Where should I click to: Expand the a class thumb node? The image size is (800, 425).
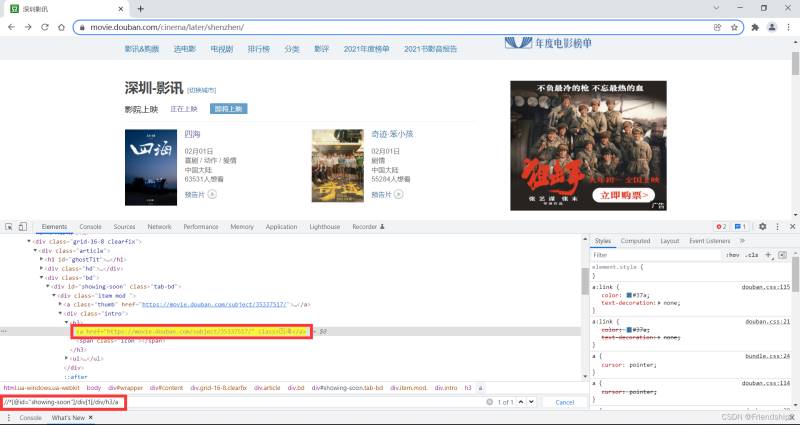click(x=60, y=305)
